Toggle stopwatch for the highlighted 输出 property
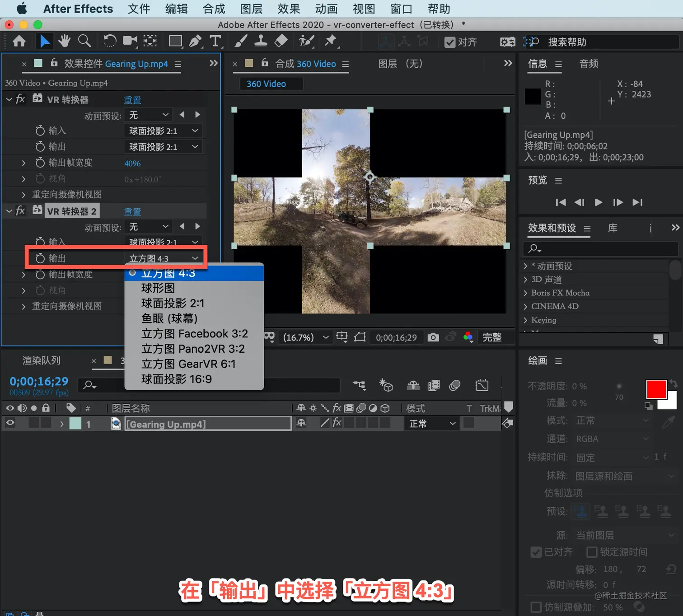The width and height of the screenshot is (683, 616). pyautogui.click(x=40, y=258)
